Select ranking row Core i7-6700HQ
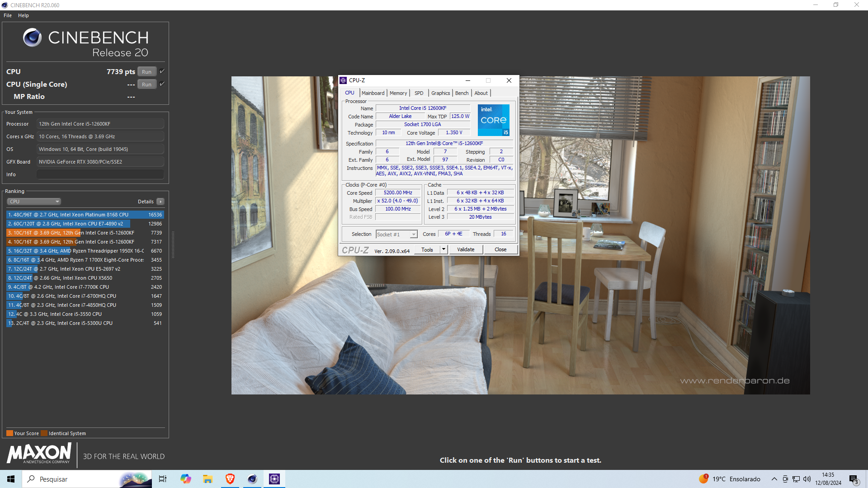 pos(85,296)
